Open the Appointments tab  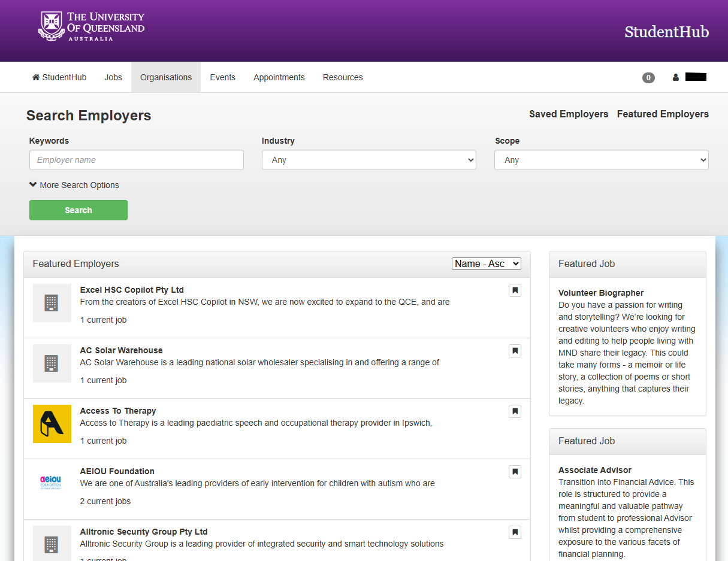[279, 77]
